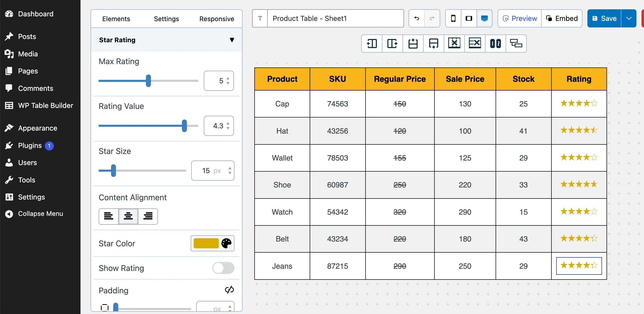Click the Preview button
This screenshot has width=644, height=314.
(x=519, y=18)
